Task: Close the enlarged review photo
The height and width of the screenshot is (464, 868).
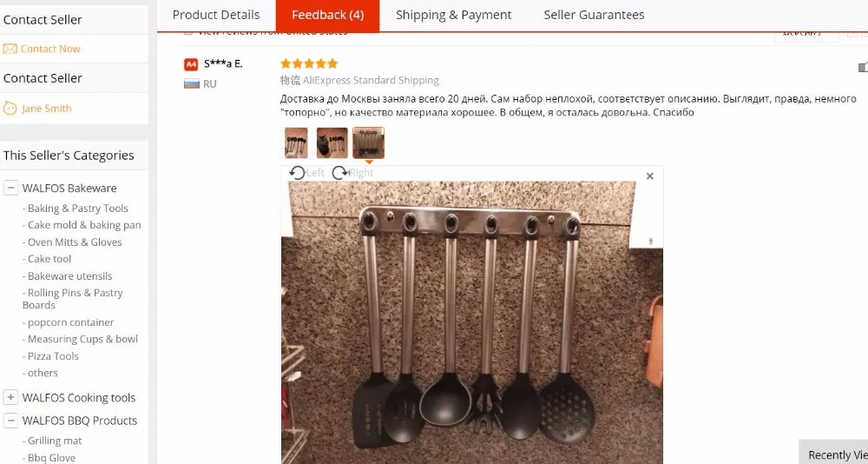Action: coord(650,176)
